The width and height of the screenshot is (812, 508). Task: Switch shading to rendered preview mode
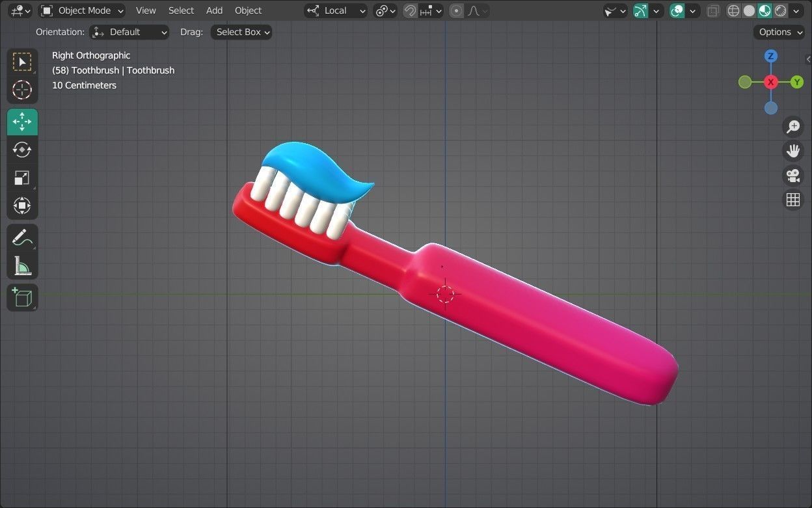coord(780,10)
